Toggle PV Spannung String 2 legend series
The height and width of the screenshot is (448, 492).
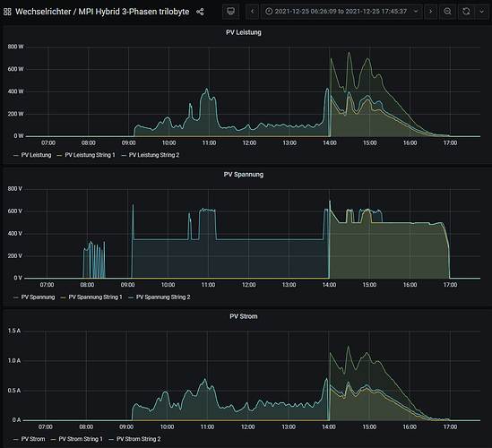163,297
